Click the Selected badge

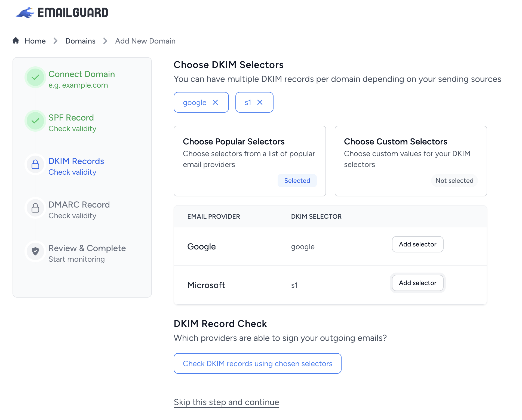coord(297,181)
